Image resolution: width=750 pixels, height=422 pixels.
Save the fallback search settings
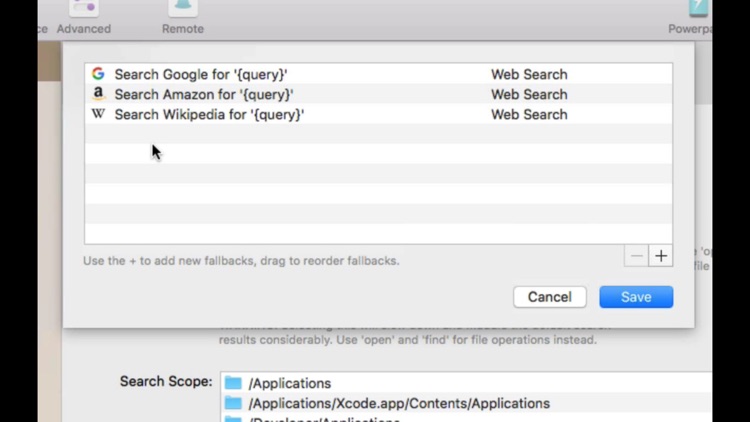click(x=636, y=297)
